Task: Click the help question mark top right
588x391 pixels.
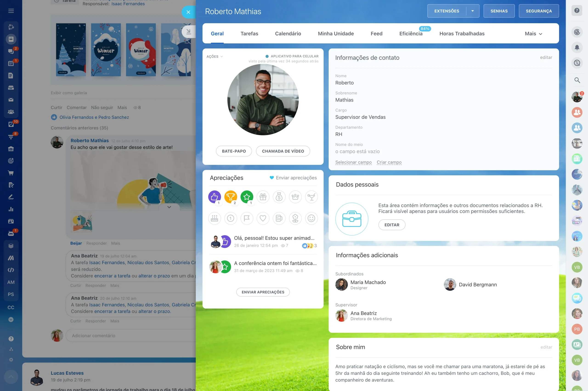Action: (577, 11)
